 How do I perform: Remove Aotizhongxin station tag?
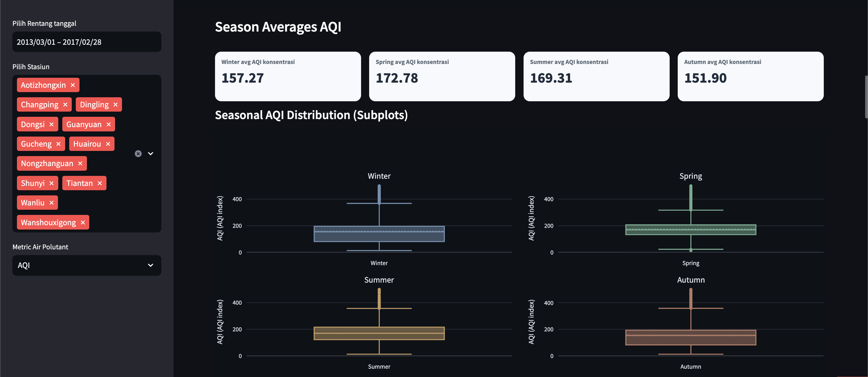(x=73, y=85)
